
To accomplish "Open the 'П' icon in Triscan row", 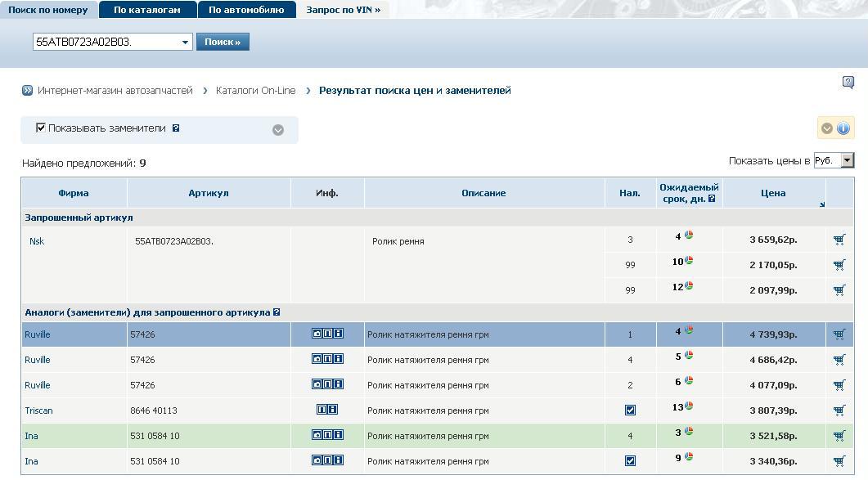I will click(322, 409).
